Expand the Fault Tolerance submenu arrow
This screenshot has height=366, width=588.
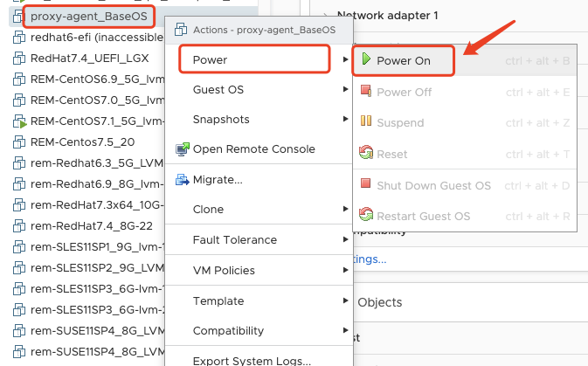(x=346, y=240)
